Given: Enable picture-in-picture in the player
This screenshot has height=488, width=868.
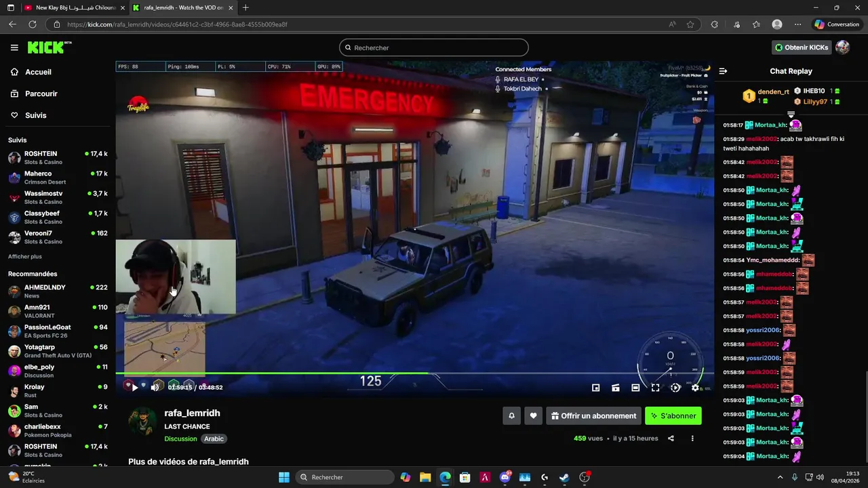Looking at the screenshot, I should (x=595, y=388).
